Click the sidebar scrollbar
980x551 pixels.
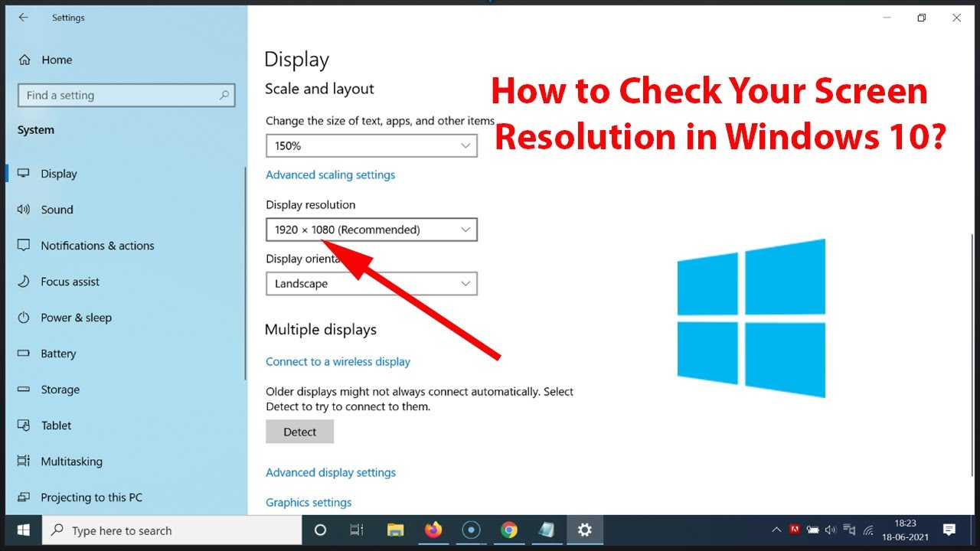(246, 273)
